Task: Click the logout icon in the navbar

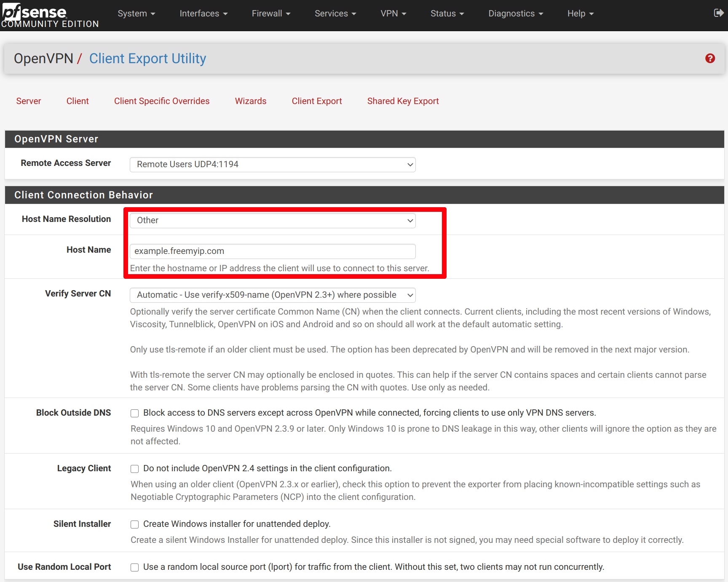Action: pyautogui.click(x=719, y=13)
